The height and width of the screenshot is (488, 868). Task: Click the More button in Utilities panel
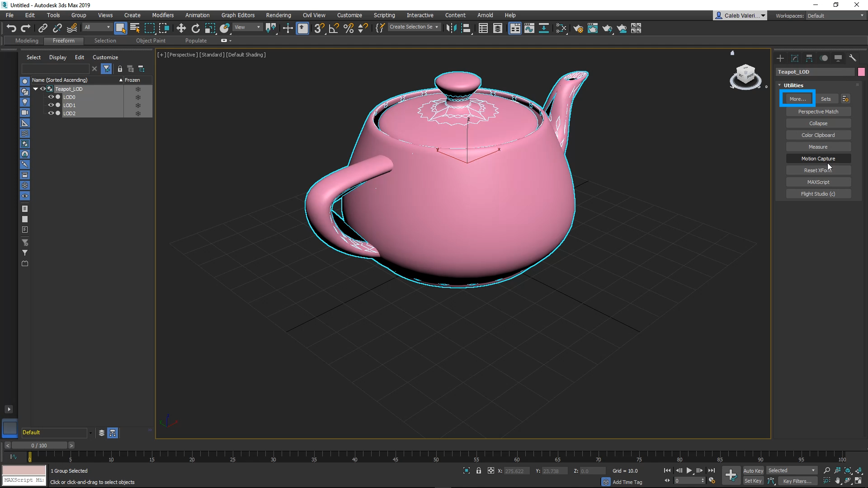(x=797, y=99)
